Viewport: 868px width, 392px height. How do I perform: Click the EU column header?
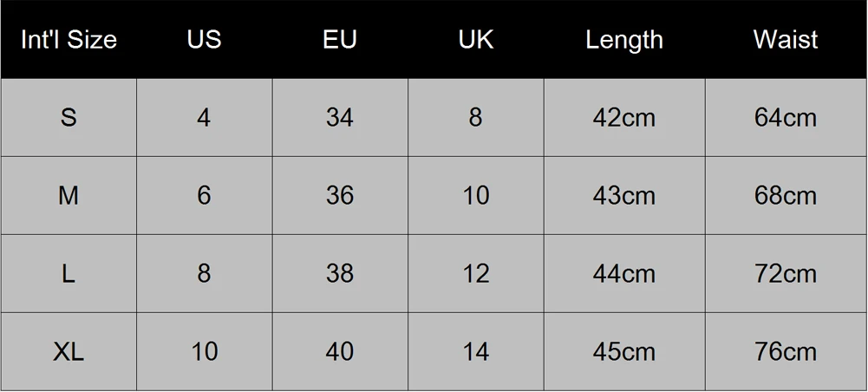(340, 40)
